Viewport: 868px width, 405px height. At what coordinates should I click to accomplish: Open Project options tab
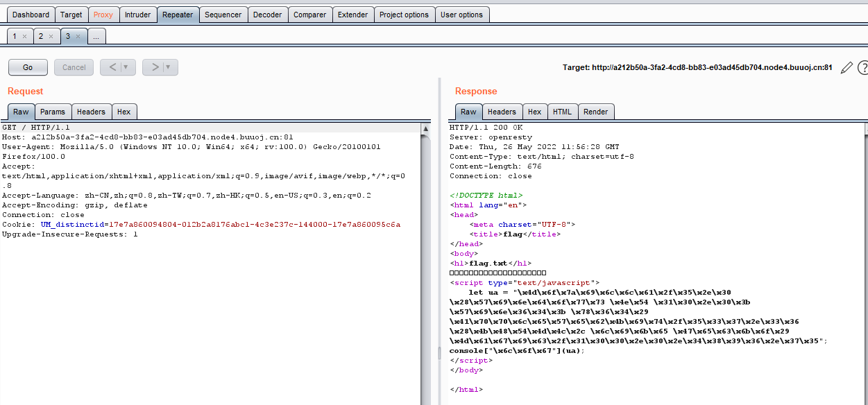[x=405, y=15]
